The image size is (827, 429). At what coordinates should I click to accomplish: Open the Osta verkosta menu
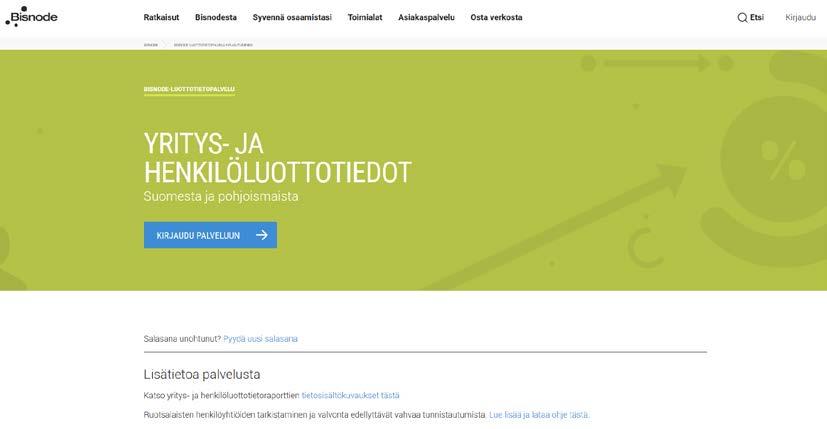496,17
